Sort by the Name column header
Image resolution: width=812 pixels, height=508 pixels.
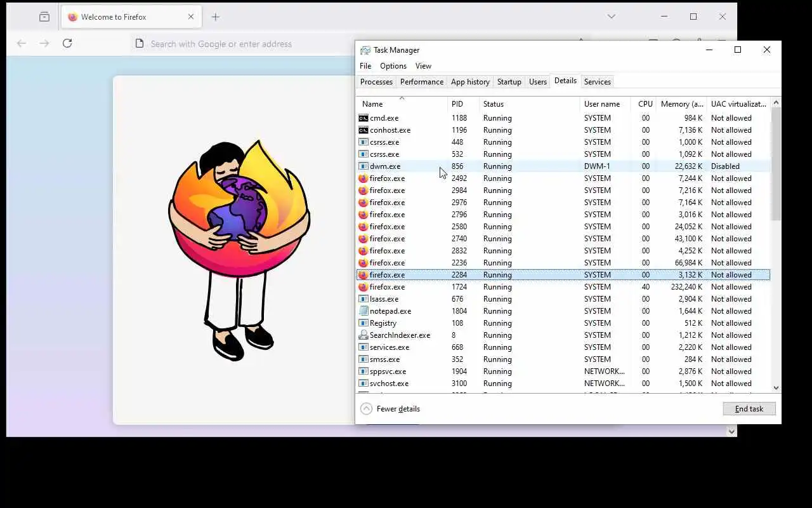click(x=402, y=104)
